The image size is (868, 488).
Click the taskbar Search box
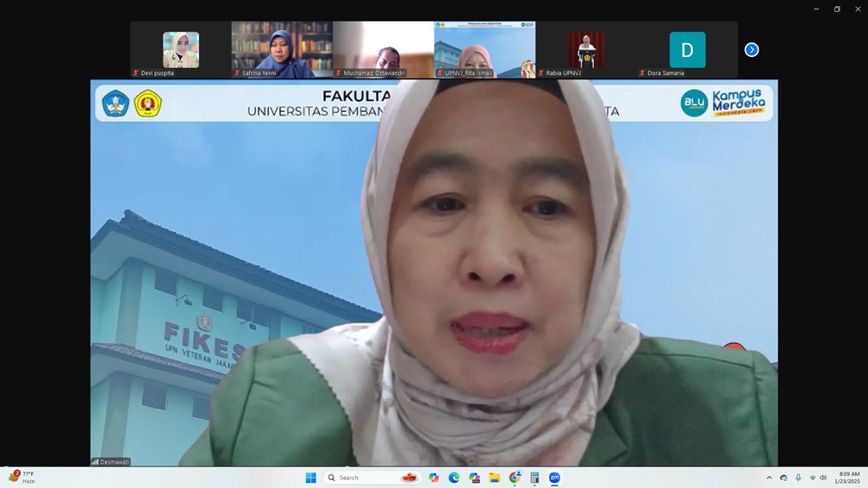tap(362, 478)
